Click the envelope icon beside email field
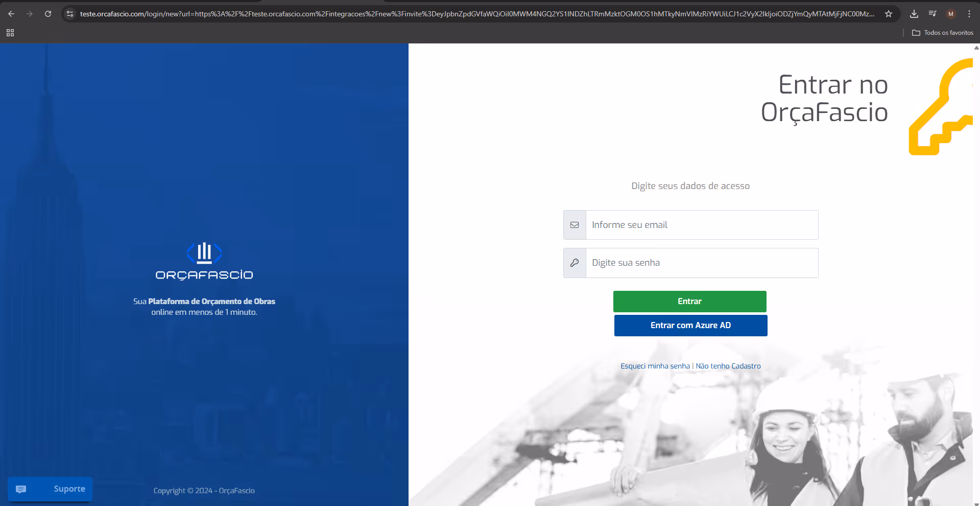980x506 pixels. pyautogui.click(x=575, y=225)
